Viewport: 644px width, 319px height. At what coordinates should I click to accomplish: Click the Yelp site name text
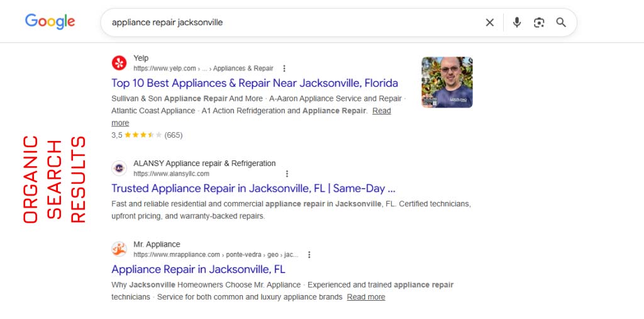141,58
